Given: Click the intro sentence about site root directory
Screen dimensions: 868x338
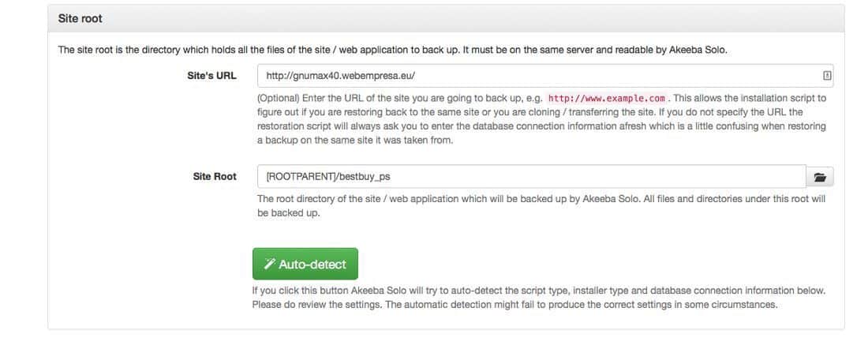Looking at the screenshot, I should click(x=392, y=50).
